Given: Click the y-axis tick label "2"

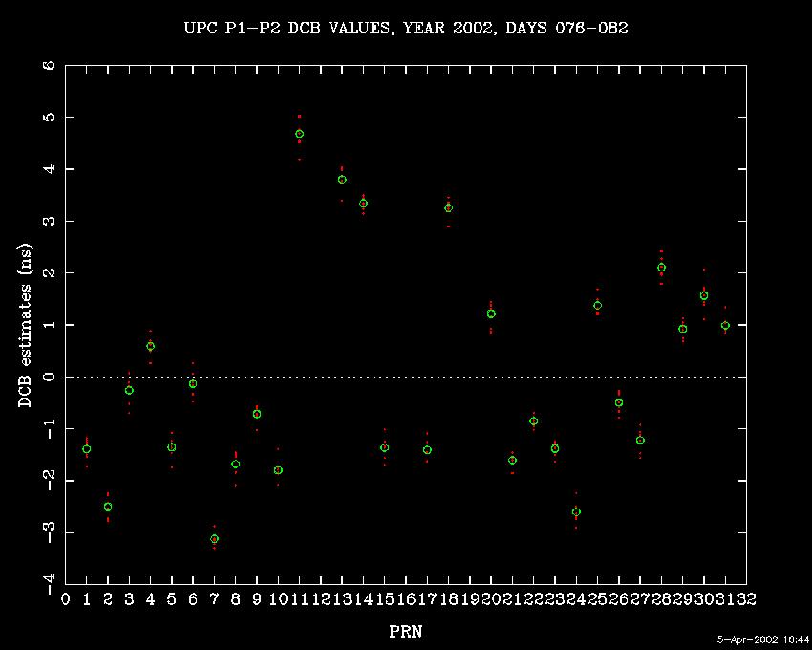Looking at the screenshot, I should coord(49,273).
